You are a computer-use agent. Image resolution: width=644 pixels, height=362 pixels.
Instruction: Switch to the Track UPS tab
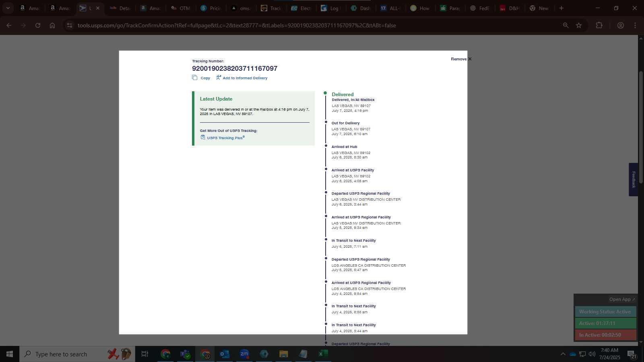(271, 8)
